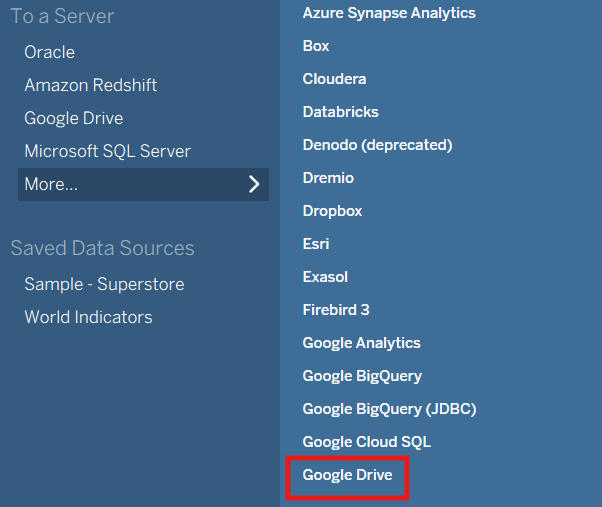Image resolution: width=602 pixels, height=507 pixels.
Task: Choose Google Drive in the left To a Server list
Action: [74, 118]
